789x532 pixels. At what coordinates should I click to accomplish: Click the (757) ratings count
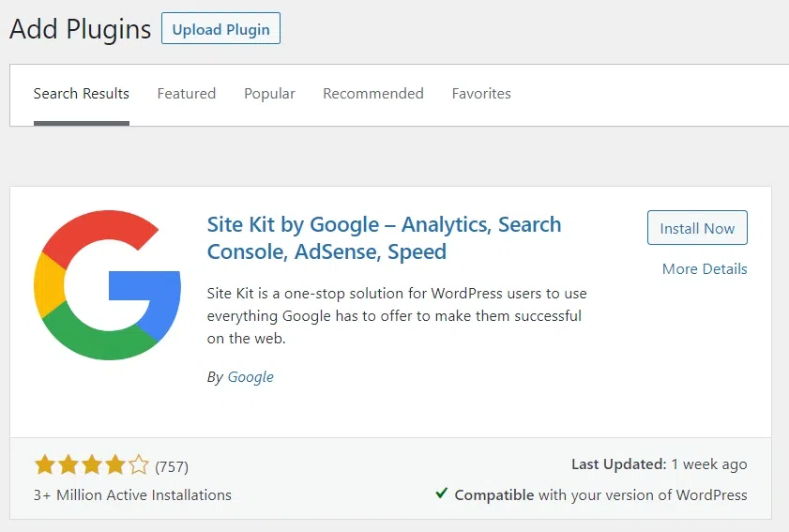click(172, 466)
